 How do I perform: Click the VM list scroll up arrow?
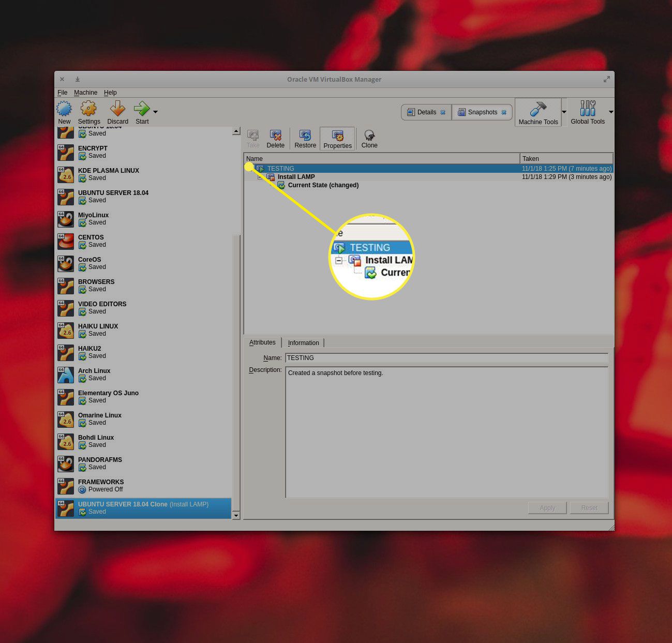tap(236, 131)
